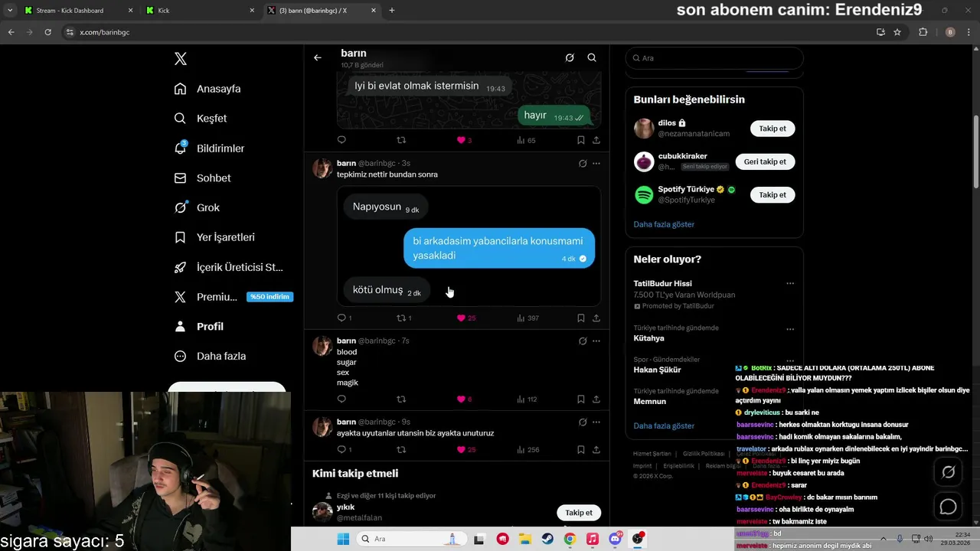
Task: Open Bildirimler in the sidebar
Action: pos(209,148)
